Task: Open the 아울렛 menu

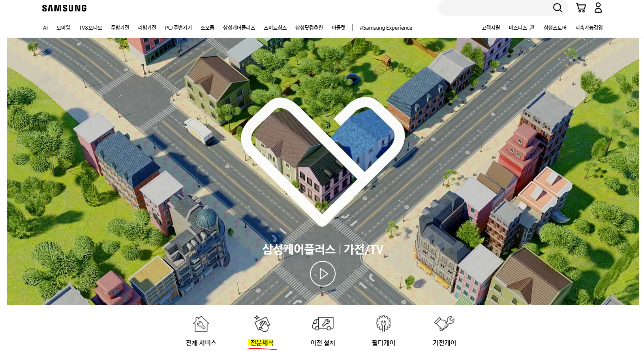Action: coord(338,28)
